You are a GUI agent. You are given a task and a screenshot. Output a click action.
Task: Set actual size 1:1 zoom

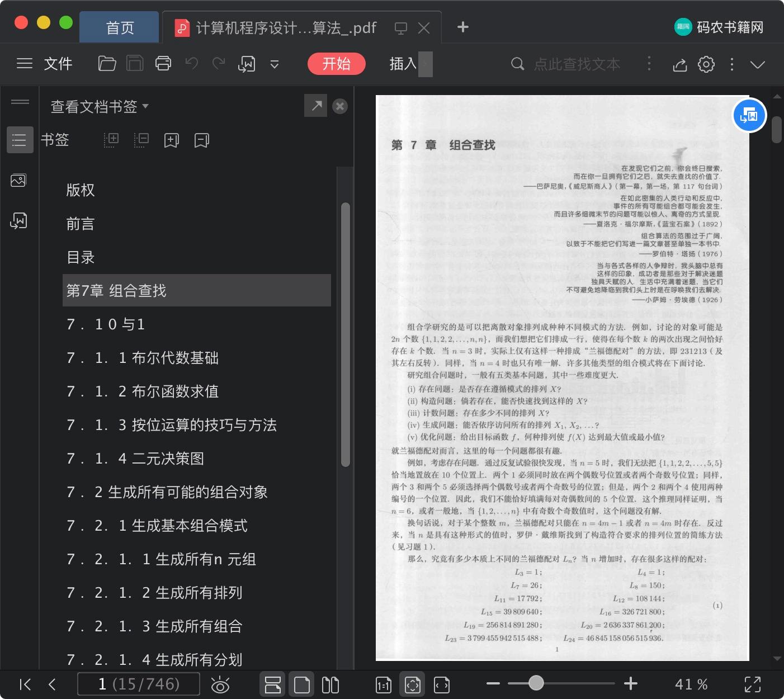(x=384, y=684)
